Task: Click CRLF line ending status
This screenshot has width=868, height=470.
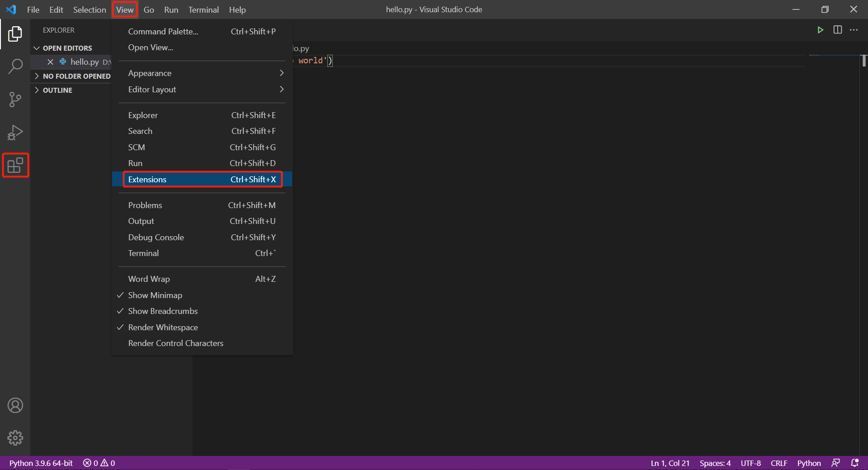Action: click(778, 463)
